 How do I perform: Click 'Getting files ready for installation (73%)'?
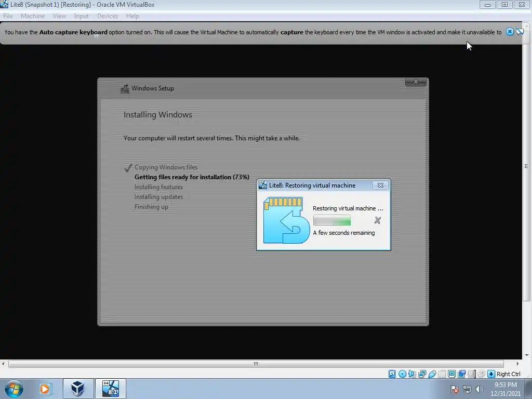pos(192,177)
